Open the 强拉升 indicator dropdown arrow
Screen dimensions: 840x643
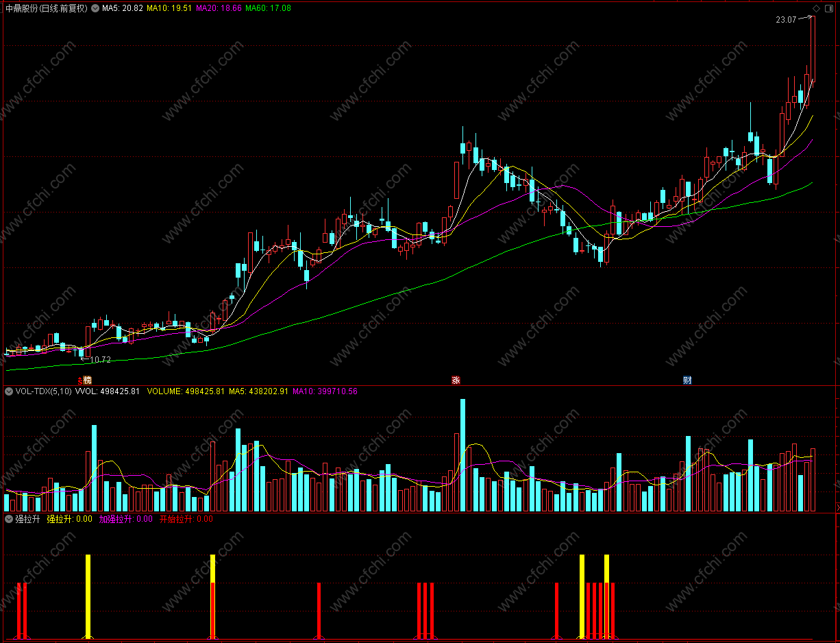[x=9, y=519]
